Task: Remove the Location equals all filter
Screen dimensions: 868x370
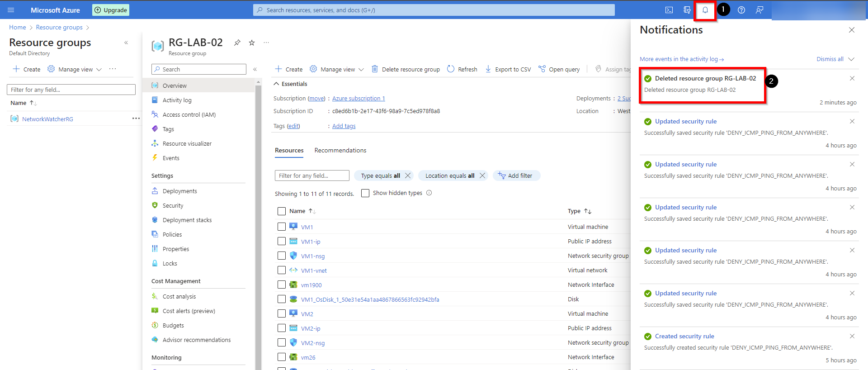Action: pyautogui.click(x=482, y=176)
